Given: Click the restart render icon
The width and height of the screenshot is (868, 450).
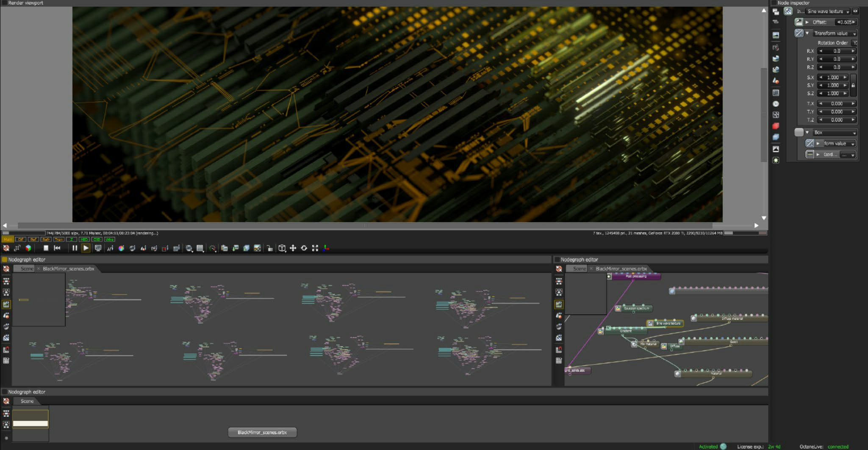Looking at the screenshot, I should (57, 248).
